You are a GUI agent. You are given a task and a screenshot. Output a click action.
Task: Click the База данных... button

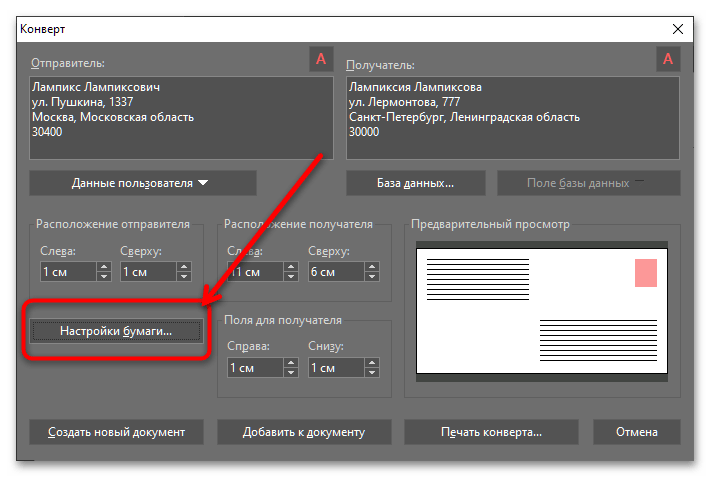[415, 183]
